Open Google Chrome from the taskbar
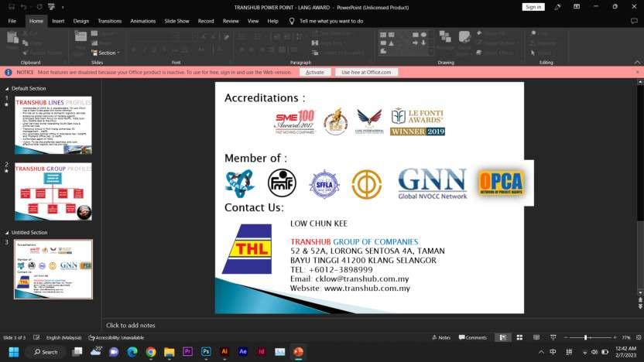 point(151,352)
